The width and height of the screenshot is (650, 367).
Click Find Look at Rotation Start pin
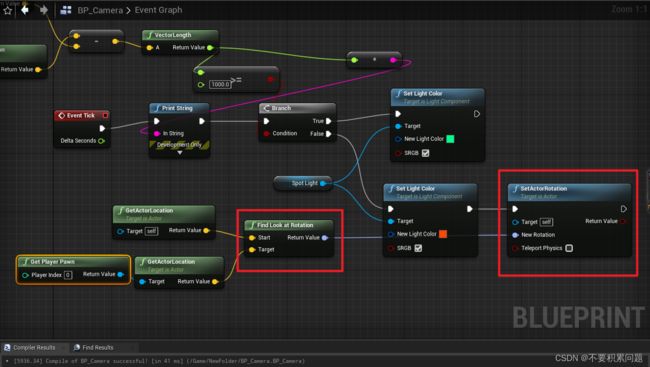pos(252,238)
